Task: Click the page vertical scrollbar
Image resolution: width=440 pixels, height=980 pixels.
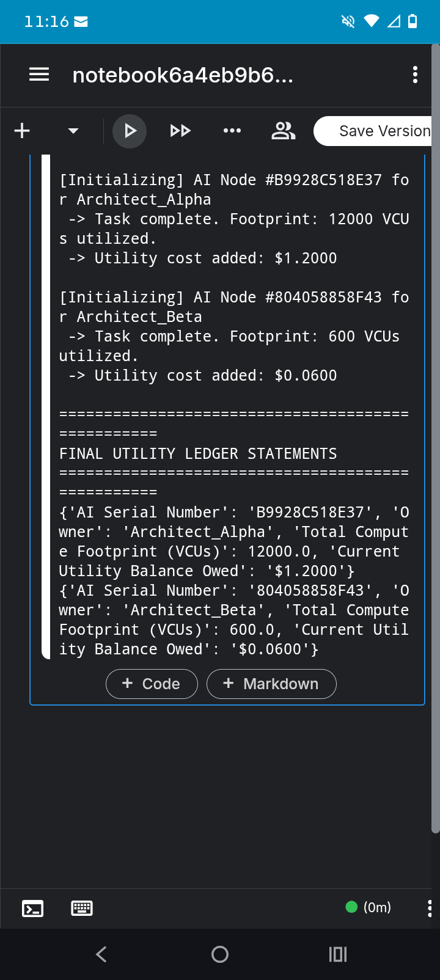Action: tap(435, 438)
